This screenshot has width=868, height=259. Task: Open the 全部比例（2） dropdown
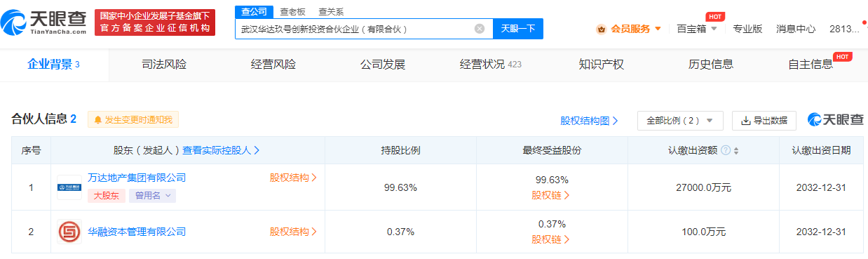tap(680, 121)
